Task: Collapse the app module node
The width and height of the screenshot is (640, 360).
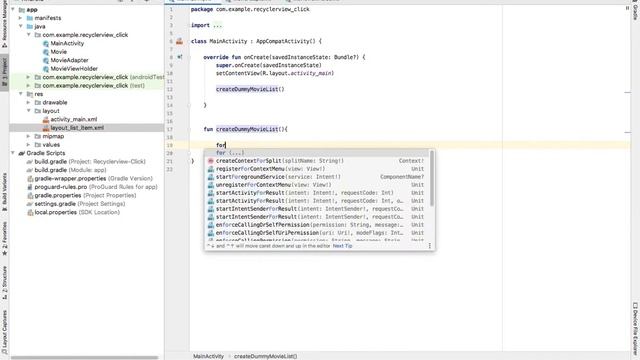Action: tap(13, 9)
